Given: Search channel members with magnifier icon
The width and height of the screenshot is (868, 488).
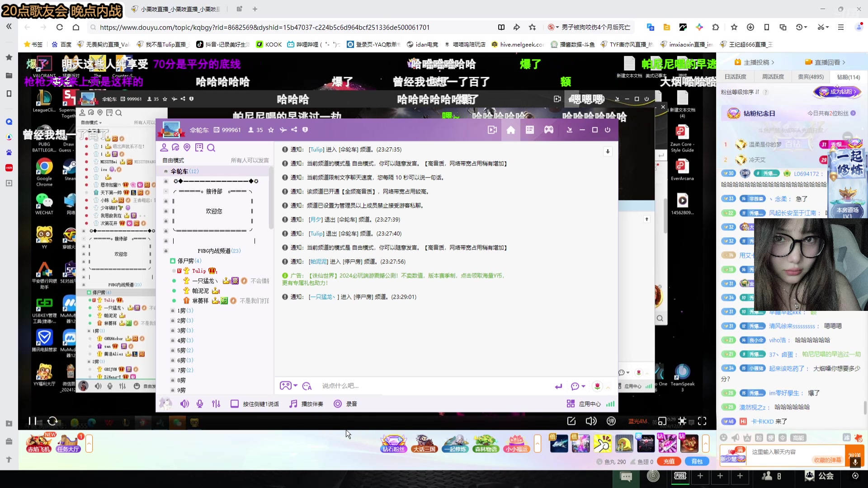Looking at the screenshot, I should (x=211, y=148).
